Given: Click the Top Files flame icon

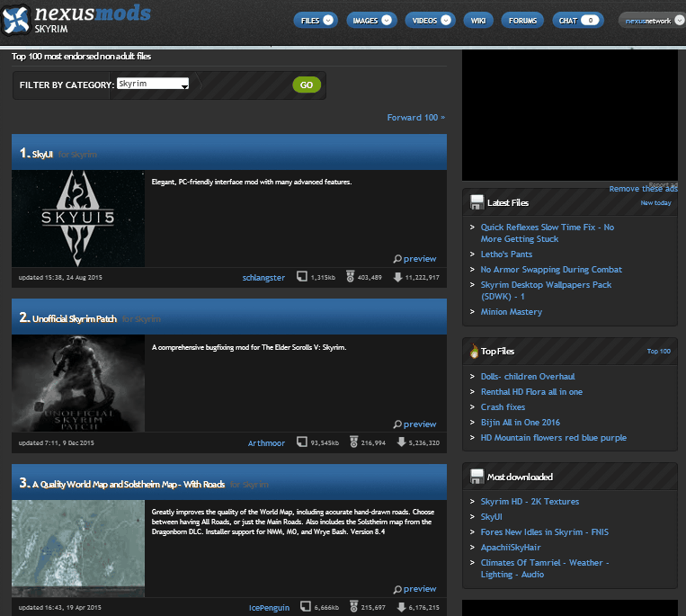Looking at the screenshot, I should (x=474, y=351).
